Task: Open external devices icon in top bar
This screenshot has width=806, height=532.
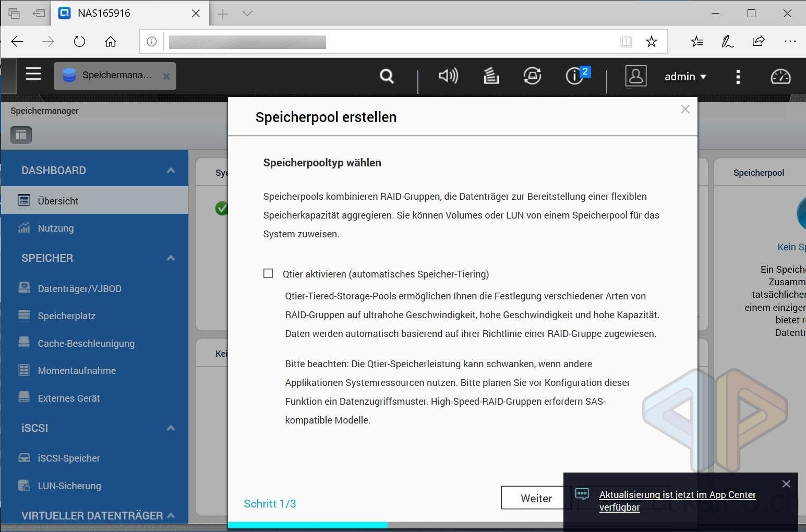Action: tap(532, 76)
